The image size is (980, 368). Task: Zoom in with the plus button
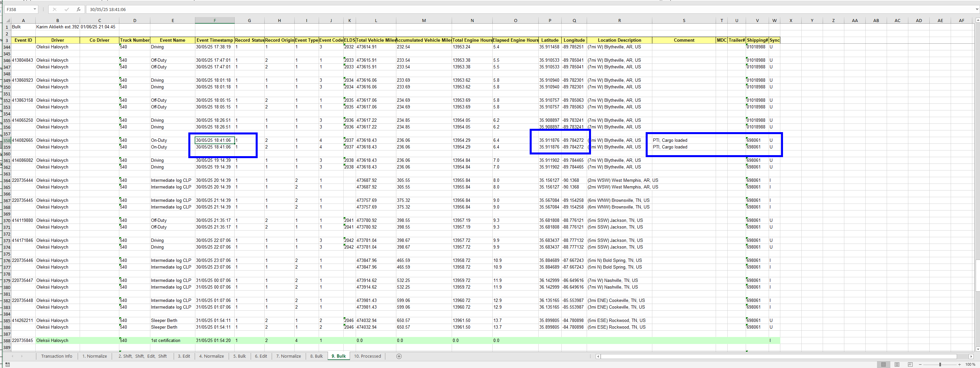click(x=959, y=365)
